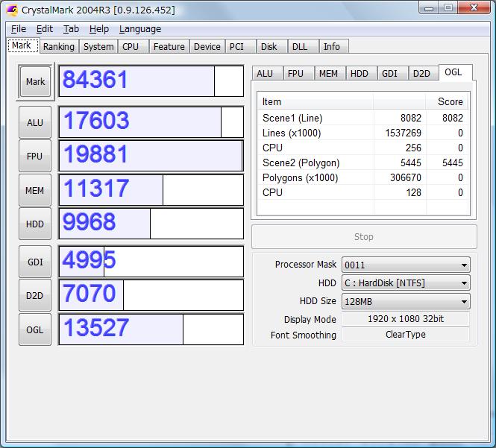Select the Scene1 (Line) row
Image resolution: width=496 pixels, height=448 pixels.
pos(363,118)
